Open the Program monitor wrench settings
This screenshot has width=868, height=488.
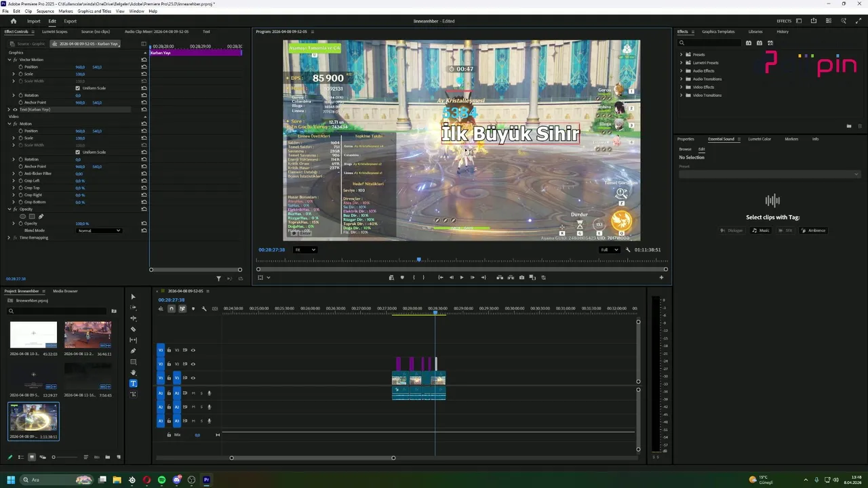coord(628,249)
